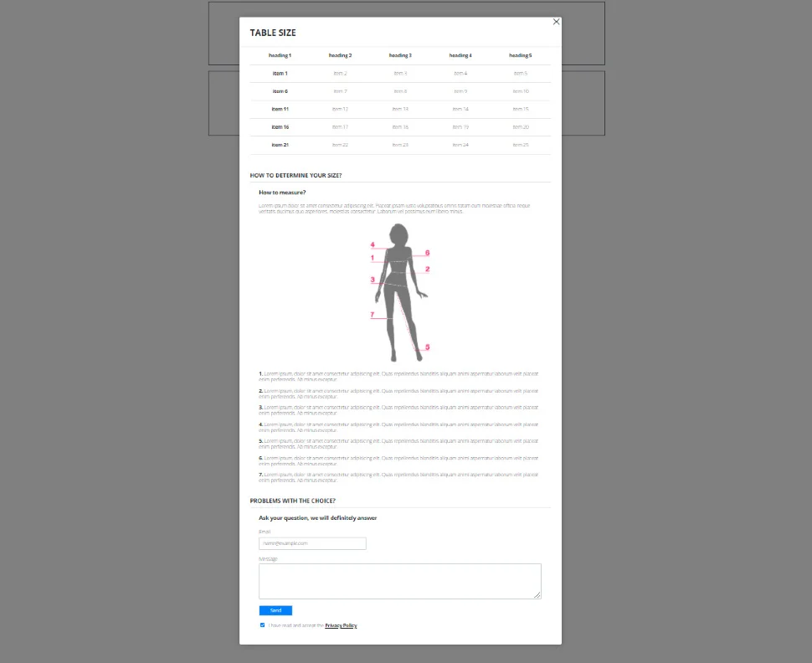The width and height of the screenshot is (812, 663).
Task: Click the pink measurement label 3 on figure
Action: (x=373, y=280)
